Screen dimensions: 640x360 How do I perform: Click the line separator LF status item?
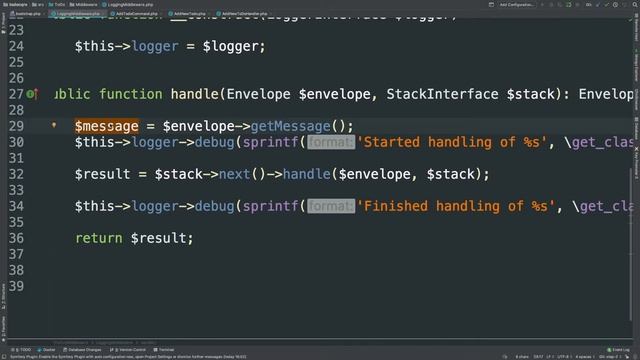(549, 357)
